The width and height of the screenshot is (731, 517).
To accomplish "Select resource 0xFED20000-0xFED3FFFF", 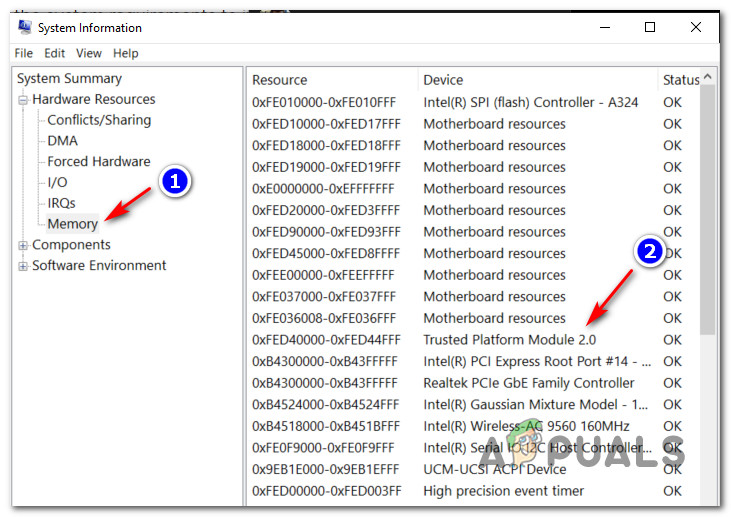I will pyautogui.click(x=326, y=211).
